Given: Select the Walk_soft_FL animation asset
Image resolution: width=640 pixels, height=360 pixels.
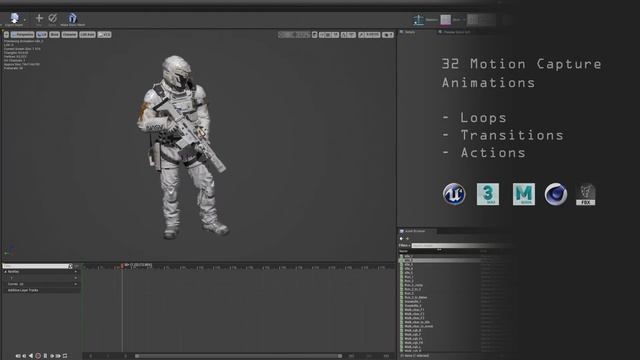Looking at the screenshot, I should pos(413,338).
